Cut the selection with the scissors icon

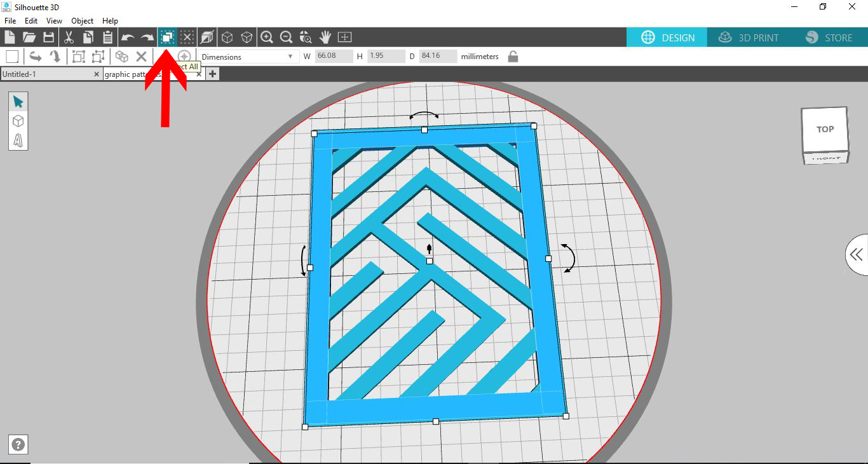(x=69, y=37)
